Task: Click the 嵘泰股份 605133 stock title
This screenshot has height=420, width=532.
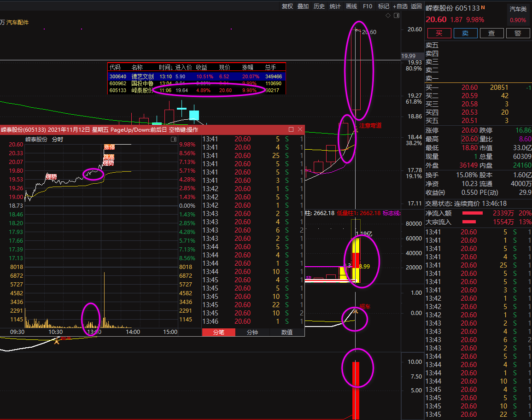Action: tap(453, 8)
